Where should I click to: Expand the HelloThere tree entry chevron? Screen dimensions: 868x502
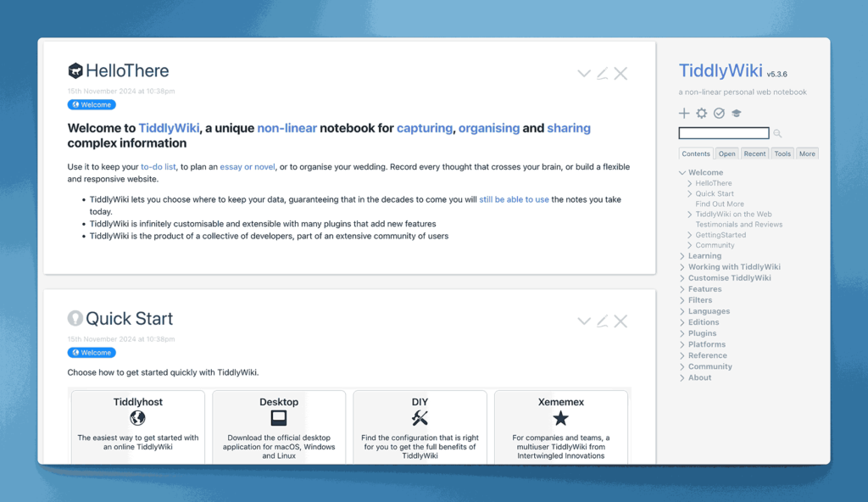[690, 183]
